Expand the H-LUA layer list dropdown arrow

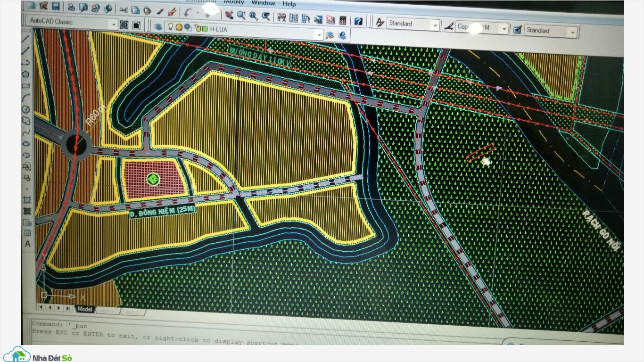click(x=319, y=34)
